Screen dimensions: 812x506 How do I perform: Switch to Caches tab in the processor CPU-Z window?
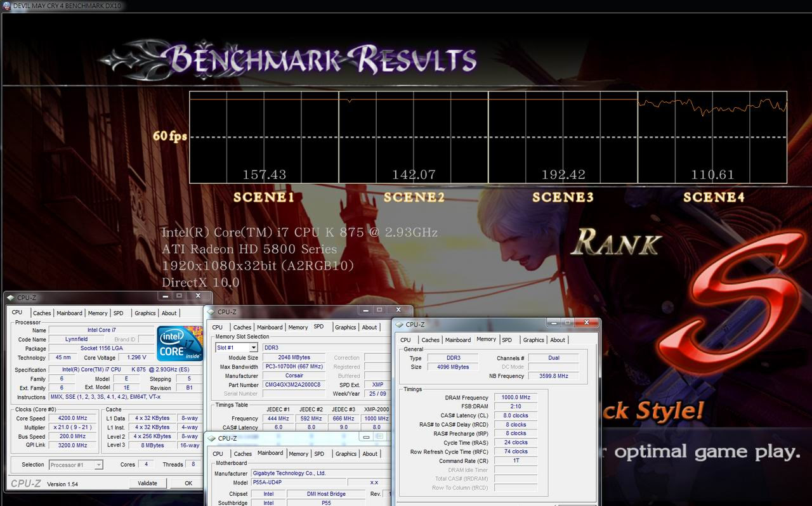coord(42,313)
